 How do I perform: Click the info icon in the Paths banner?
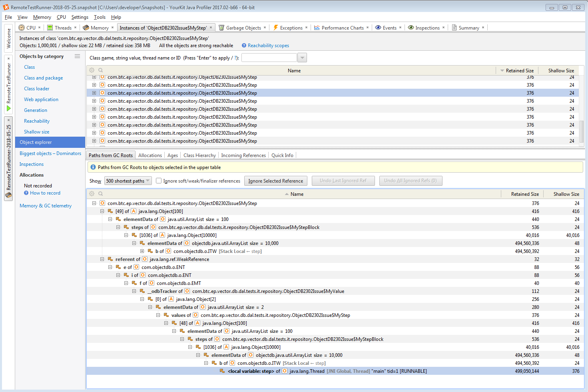click(x=93, y=167)
